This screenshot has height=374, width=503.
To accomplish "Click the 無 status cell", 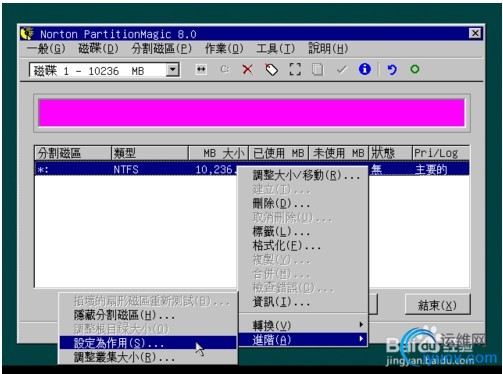I will [x=377, y=169].
